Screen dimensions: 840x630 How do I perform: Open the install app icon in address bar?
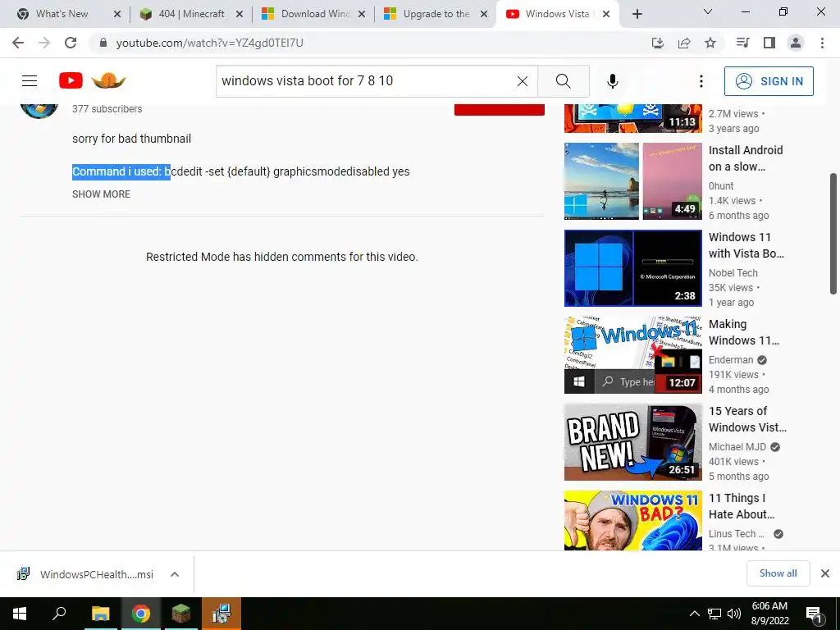click(657, 43)
